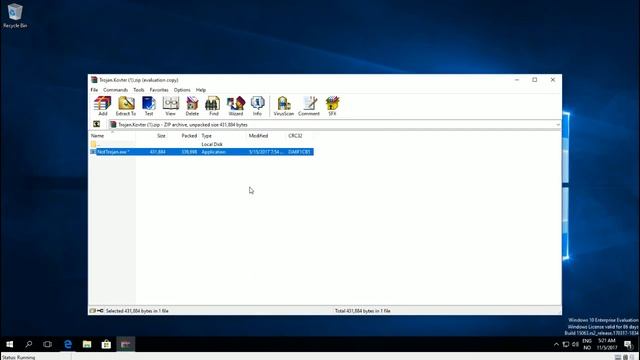The height and width of the screenshot is (360, 640).
Task: Open the Windows Start menu
Action: (9, 344)
